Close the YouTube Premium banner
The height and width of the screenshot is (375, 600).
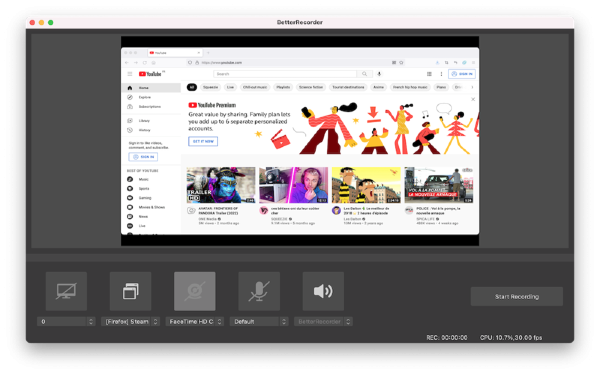pos(473,99)
